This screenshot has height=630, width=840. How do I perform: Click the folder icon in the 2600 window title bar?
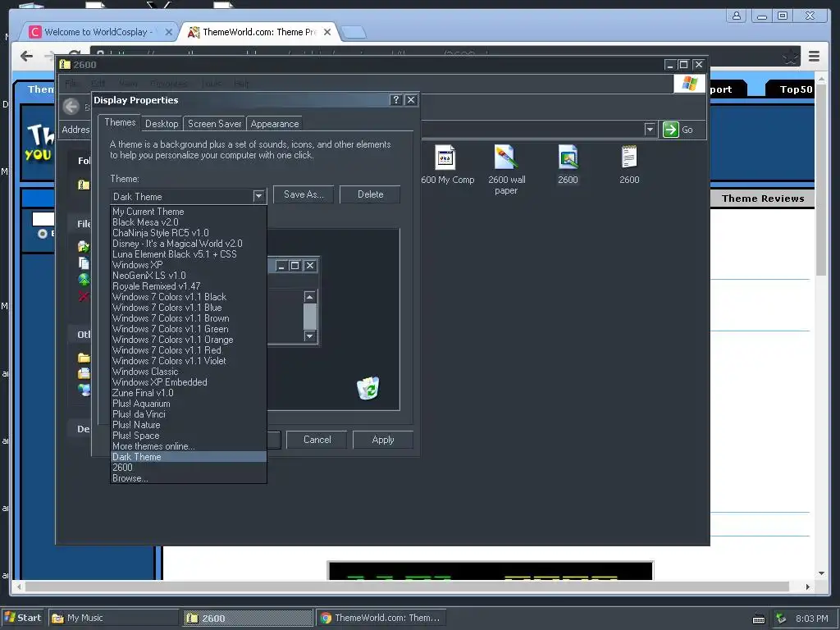coord(66,65)
